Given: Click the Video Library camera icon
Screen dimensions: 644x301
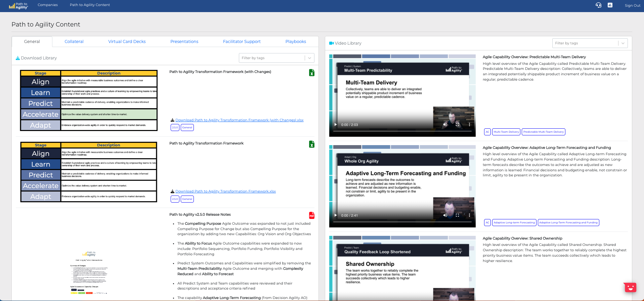Looking at the screenshot, I should point(331,43).
